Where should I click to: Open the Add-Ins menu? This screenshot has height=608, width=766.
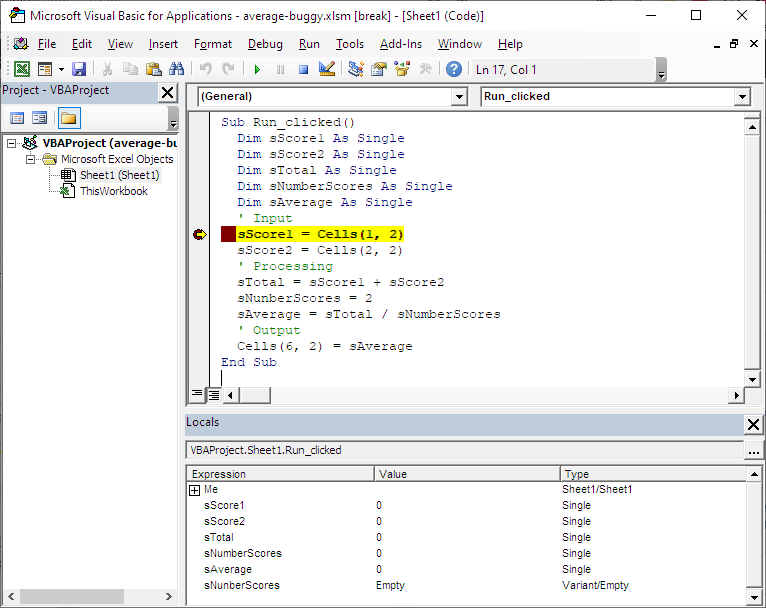coord(401,44)
